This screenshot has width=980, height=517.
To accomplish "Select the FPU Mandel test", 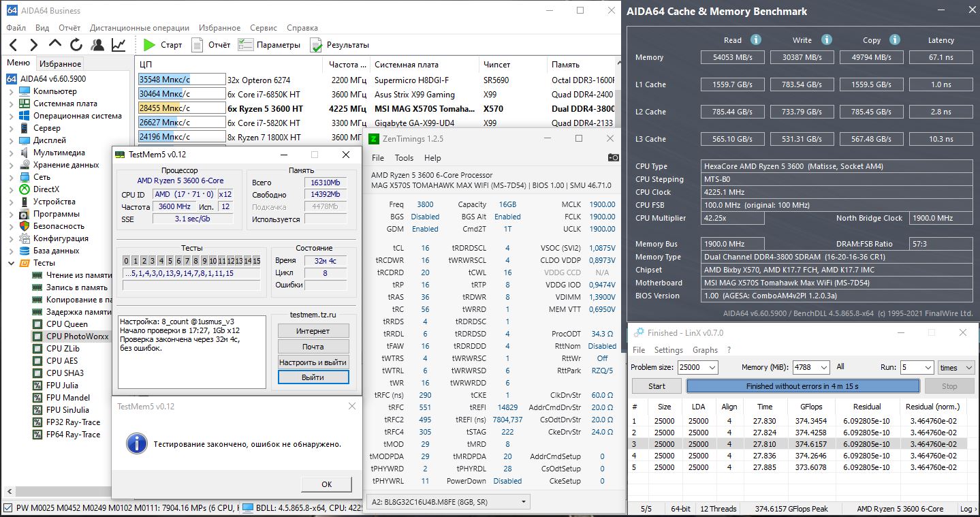I will click(x=68, y=398).
